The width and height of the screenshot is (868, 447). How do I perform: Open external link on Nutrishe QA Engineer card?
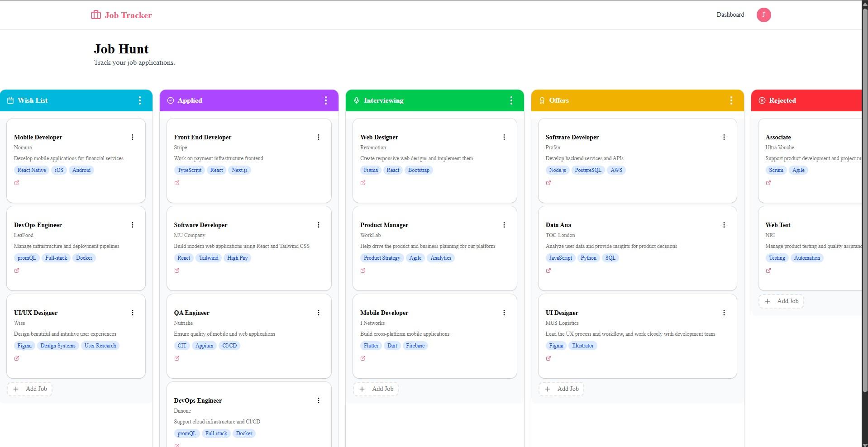177,358
